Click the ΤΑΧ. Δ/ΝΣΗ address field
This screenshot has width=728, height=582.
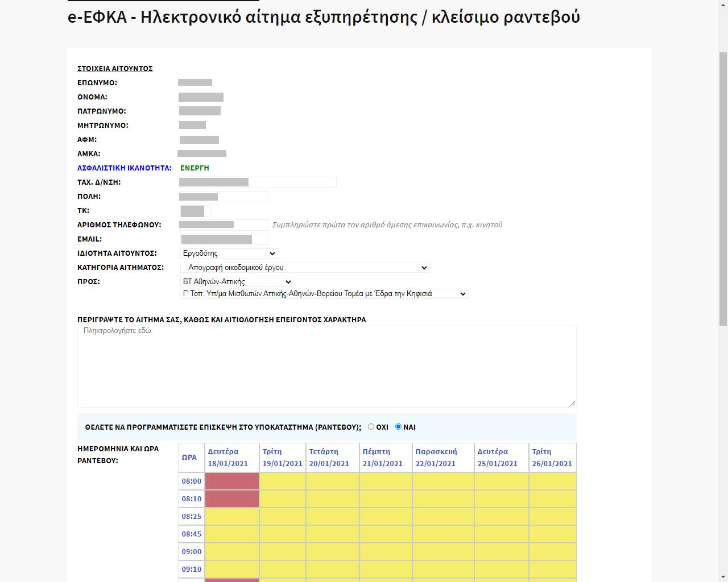[258, 182]
